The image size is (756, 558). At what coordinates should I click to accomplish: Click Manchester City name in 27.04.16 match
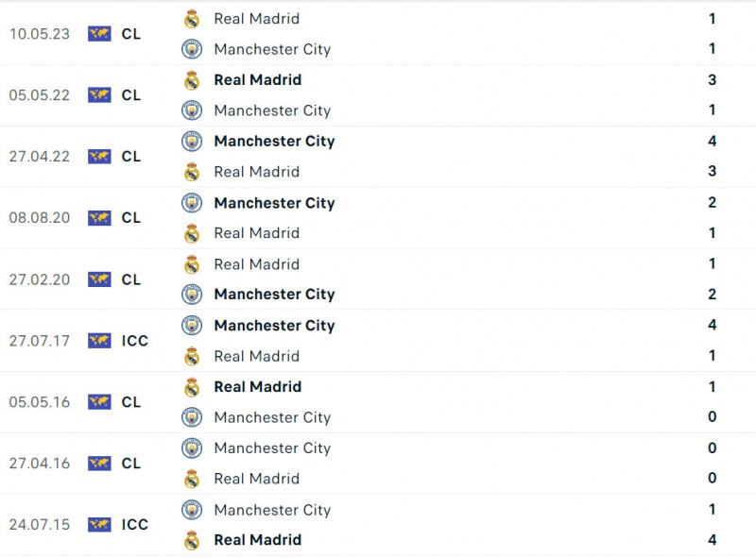pyautogui.click(x=272, y=448)
